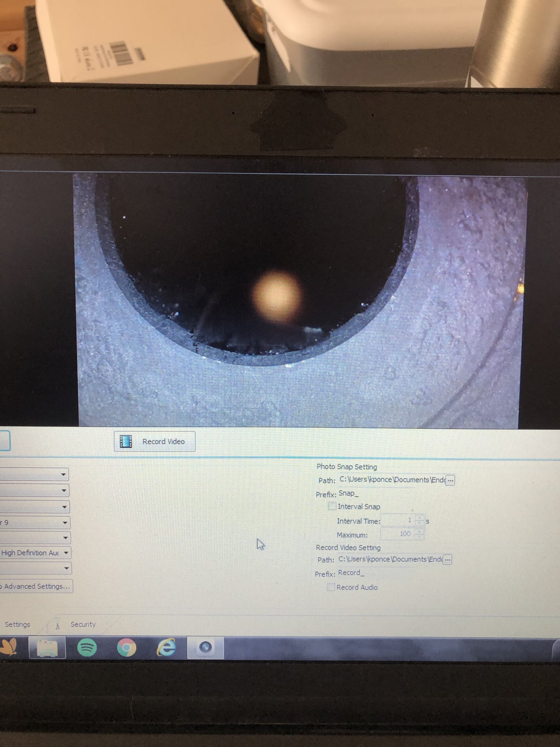The height and width of the screenshot is (747, 560).
Task: Switch to the Settings tab
Action: click(x=17, y=624)
